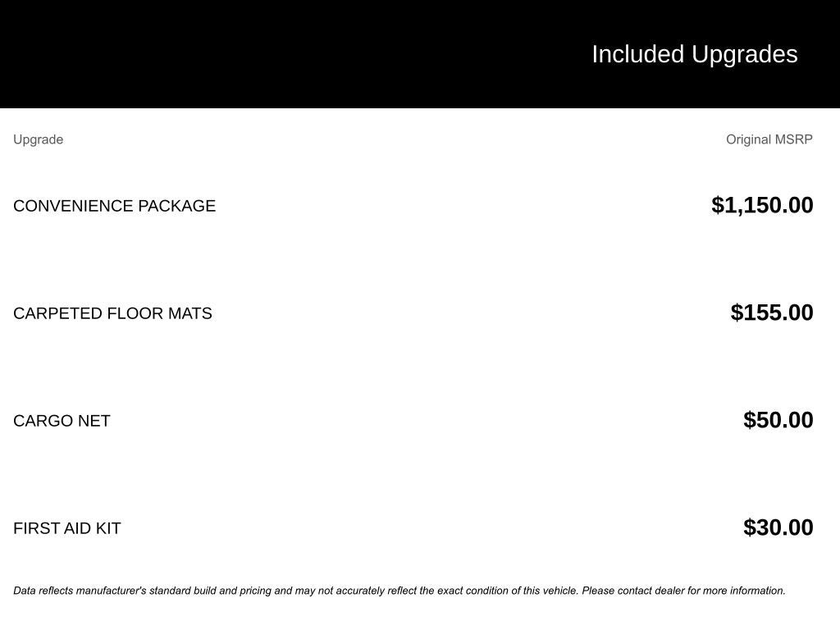The height and width of the screenshot is (630, 840).
Task: Click the $30.00 price
Action: (x=778, y=527)
